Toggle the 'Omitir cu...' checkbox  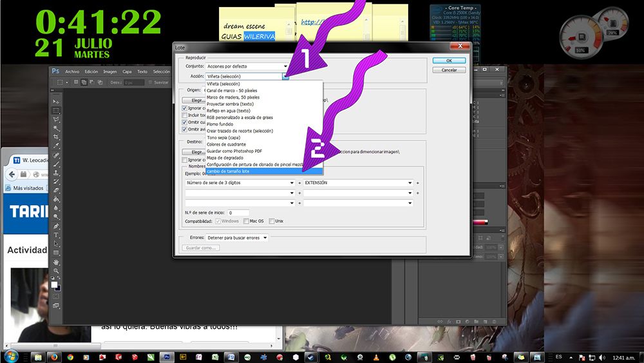pos(184,122)
